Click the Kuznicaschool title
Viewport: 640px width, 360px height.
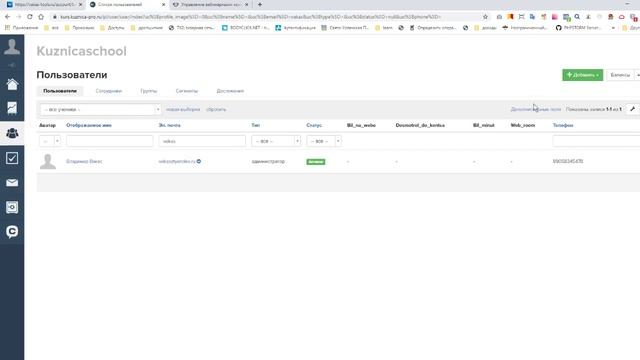coord(82,51)
